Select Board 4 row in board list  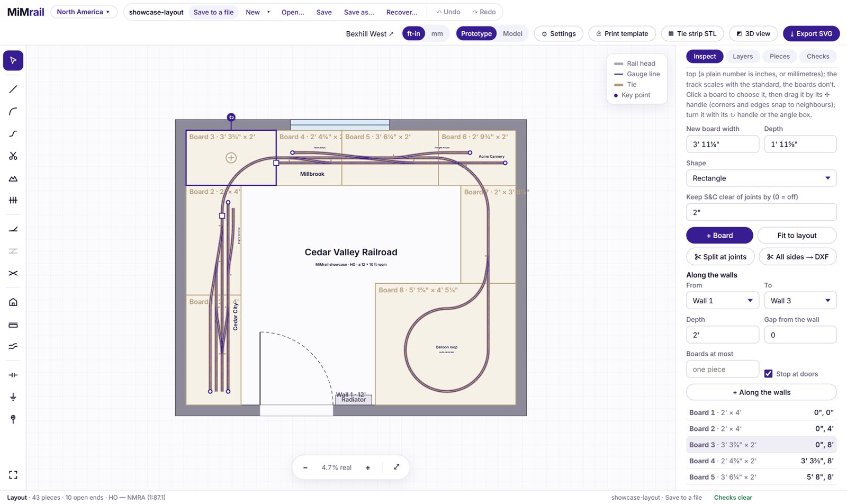[x=761, y=461]
